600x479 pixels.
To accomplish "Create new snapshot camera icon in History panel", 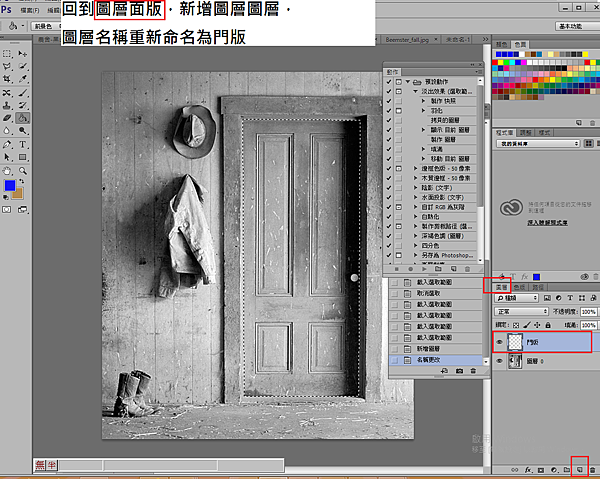I will click(459, 371).
